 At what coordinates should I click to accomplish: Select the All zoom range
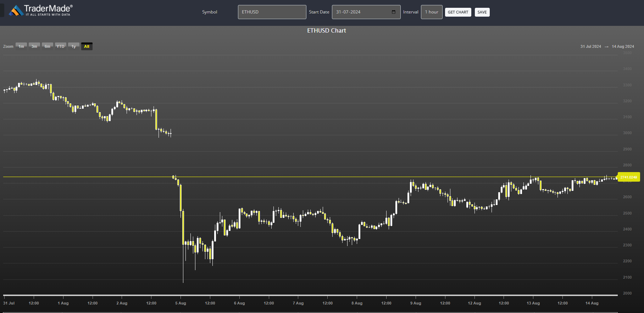(x=87, y=46)
